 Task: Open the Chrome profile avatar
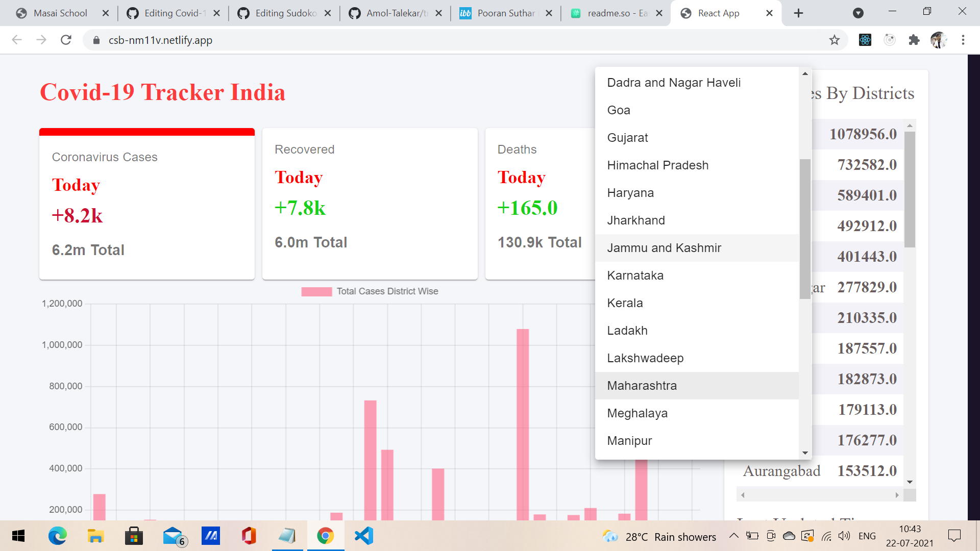939,40
